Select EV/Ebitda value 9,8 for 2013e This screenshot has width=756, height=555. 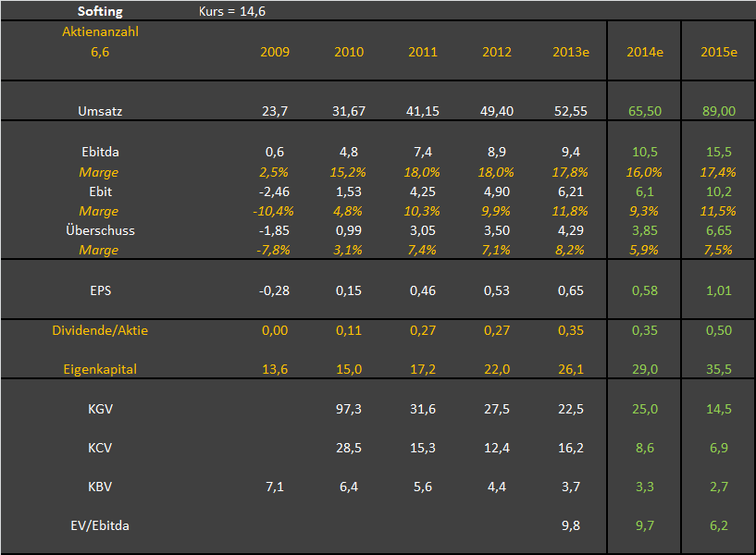coord(571,525)
